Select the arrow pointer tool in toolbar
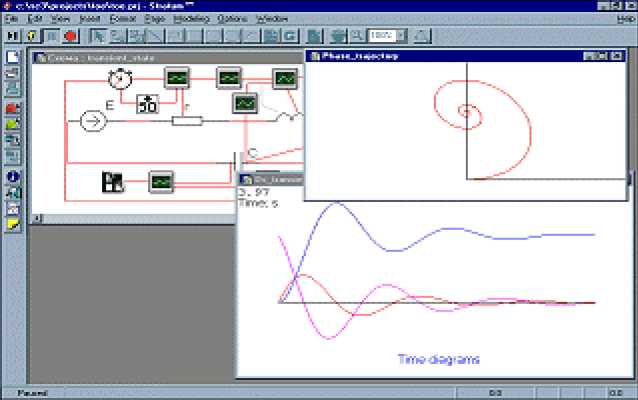Viewport: 638px width, 400px height. tap(98, 36)
